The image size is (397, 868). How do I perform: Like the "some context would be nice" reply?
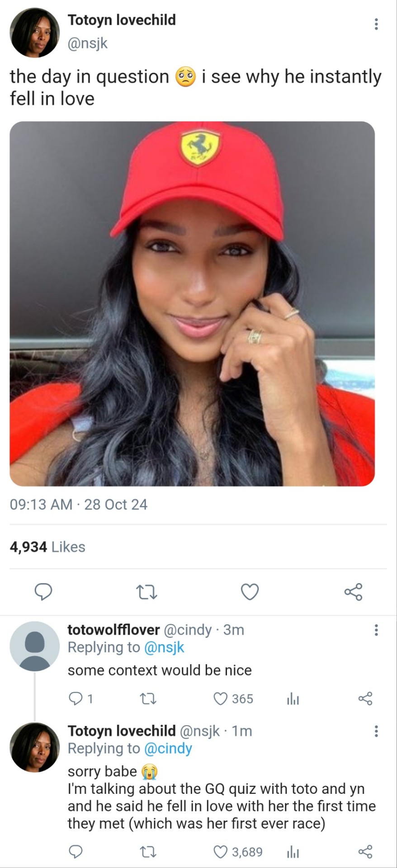click(220, 699)
